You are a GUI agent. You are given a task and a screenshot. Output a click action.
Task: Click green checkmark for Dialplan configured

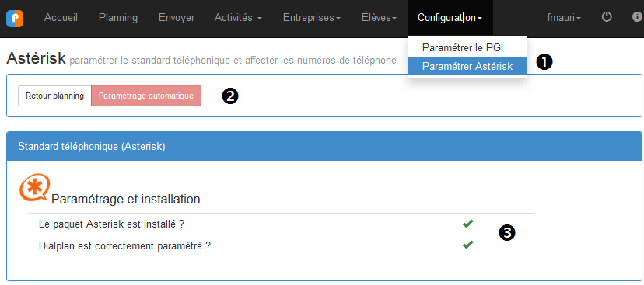click(467, 245)
